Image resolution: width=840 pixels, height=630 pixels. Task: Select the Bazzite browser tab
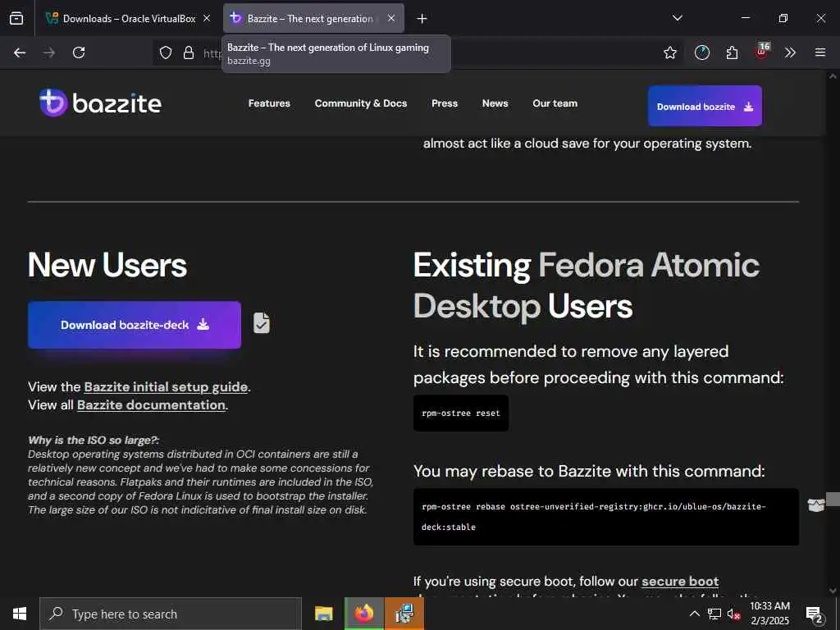point(313,18)
